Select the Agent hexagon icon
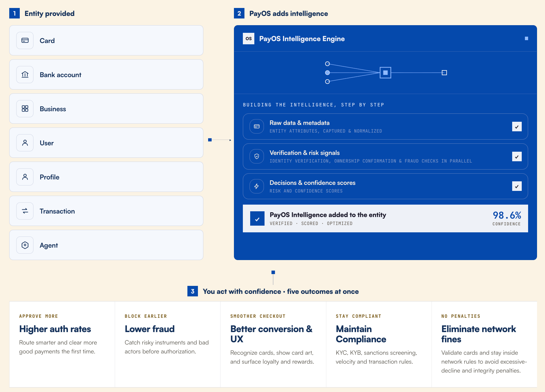 point(25,245)
